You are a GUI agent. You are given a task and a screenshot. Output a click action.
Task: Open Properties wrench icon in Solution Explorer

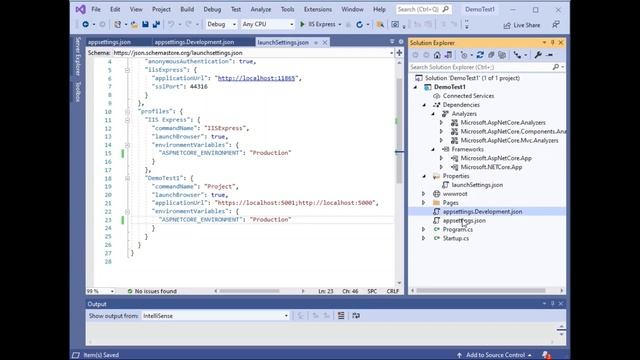pos(538,55)
